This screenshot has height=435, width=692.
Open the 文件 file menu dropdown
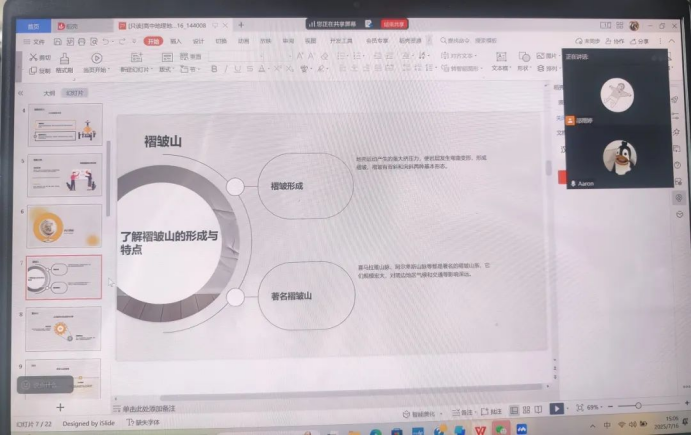point(39,42)
